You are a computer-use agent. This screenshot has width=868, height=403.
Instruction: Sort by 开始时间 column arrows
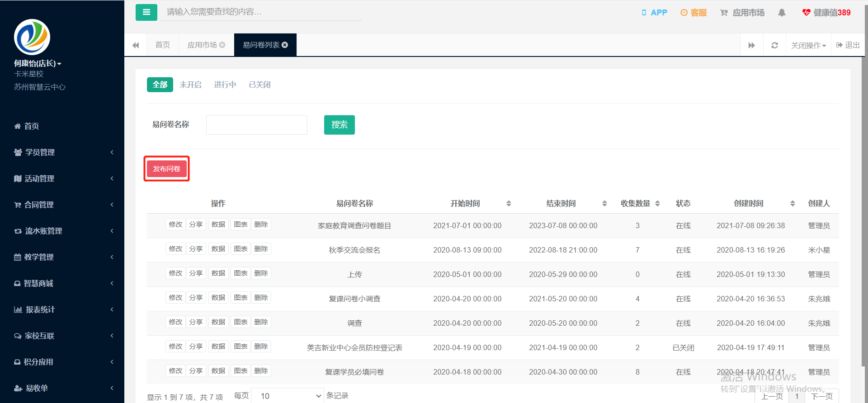pos(509,204)
